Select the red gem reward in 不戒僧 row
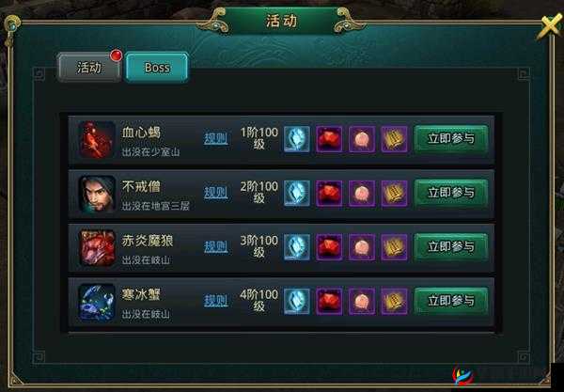The image size is (564, 392). pyautogui.click(x=329, y=193)
